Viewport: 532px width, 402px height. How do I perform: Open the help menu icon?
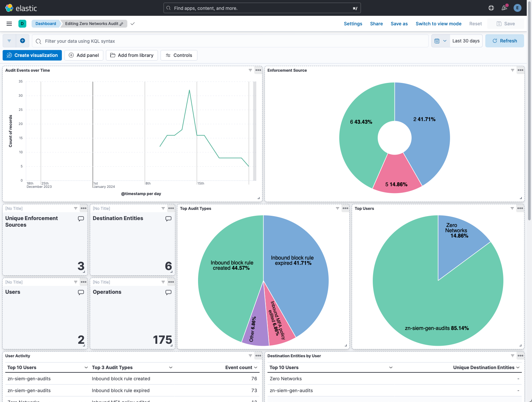coord(491,8)
